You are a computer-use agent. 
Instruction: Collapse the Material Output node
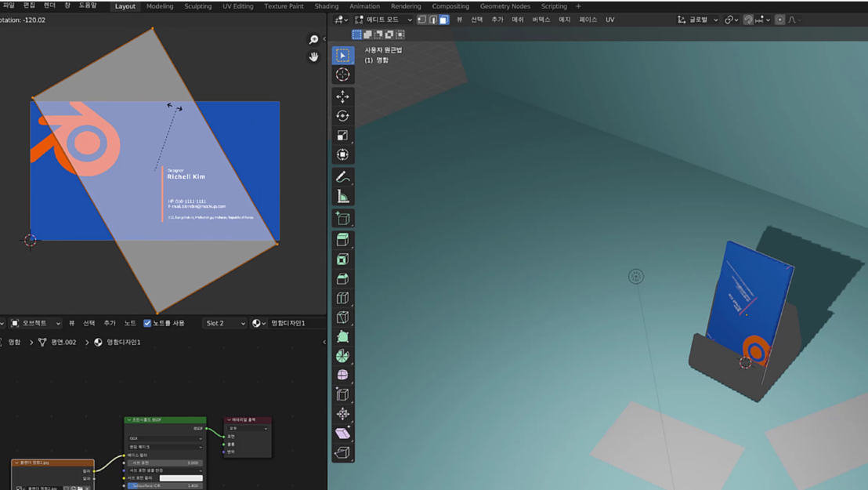click(x=229, y=420)
